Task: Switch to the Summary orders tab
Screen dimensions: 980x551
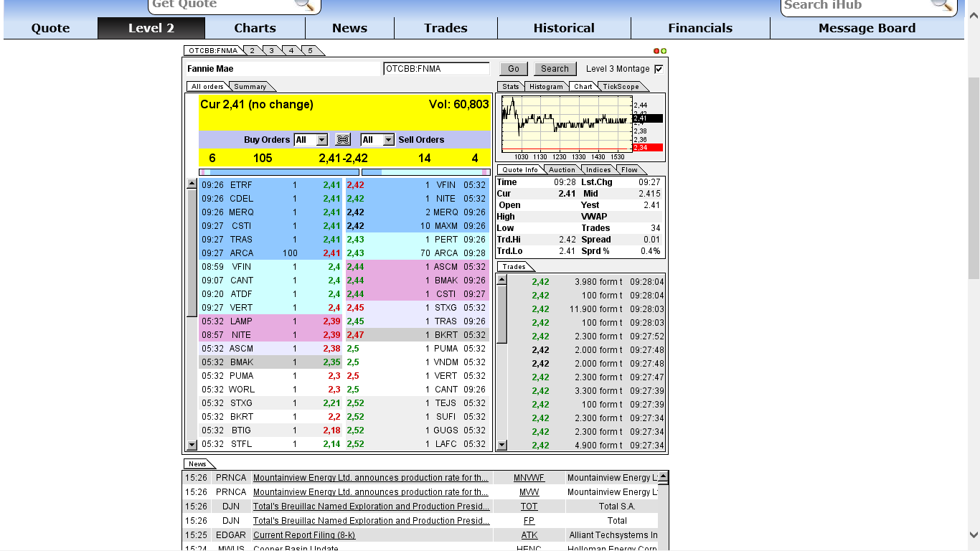Action: (251, 85)
